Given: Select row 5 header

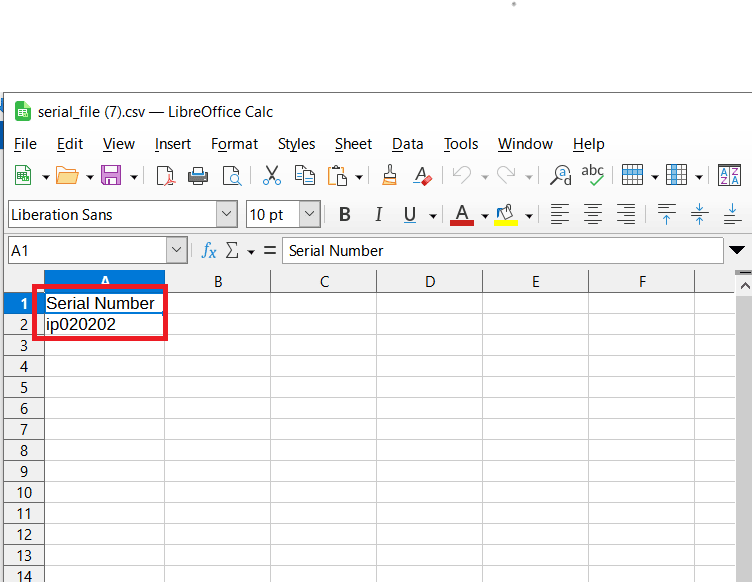Looking at the screenshot, I should pos(24,387).
